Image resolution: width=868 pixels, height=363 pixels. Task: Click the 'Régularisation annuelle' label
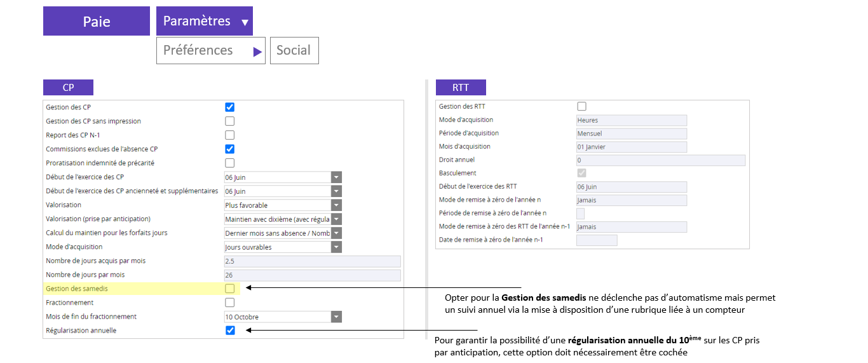(x=81, y=331)
